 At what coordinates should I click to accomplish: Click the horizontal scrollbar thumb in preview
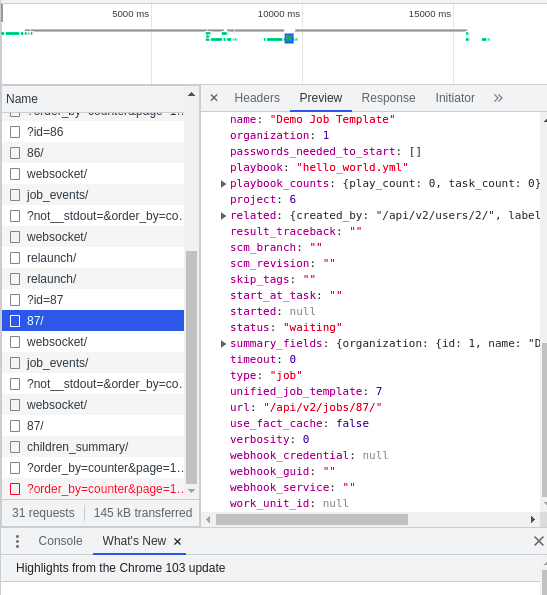312,519
